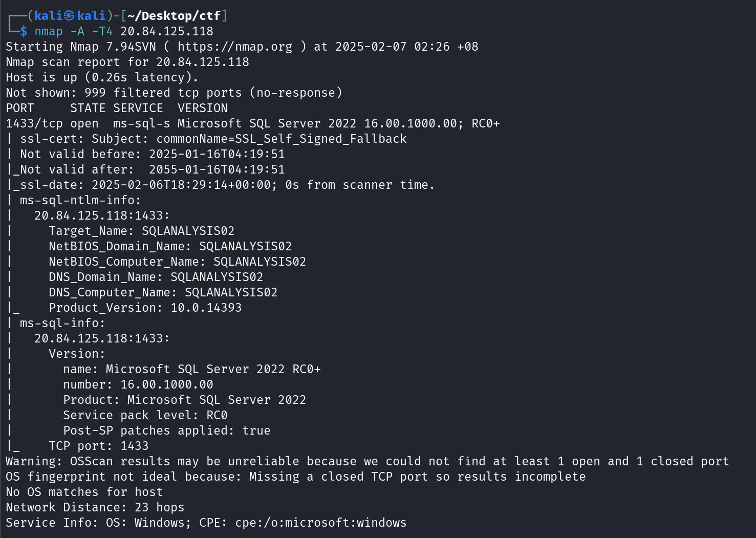
Task: Click the cpe:/o:microsoft:windows CPE string
Action: click(x=320, y=523)
